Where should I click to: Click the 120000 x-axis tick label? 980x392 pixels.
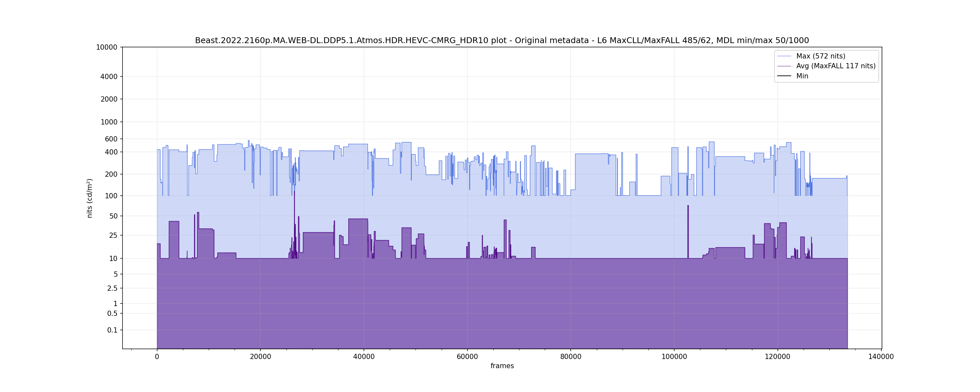[777, 357]
